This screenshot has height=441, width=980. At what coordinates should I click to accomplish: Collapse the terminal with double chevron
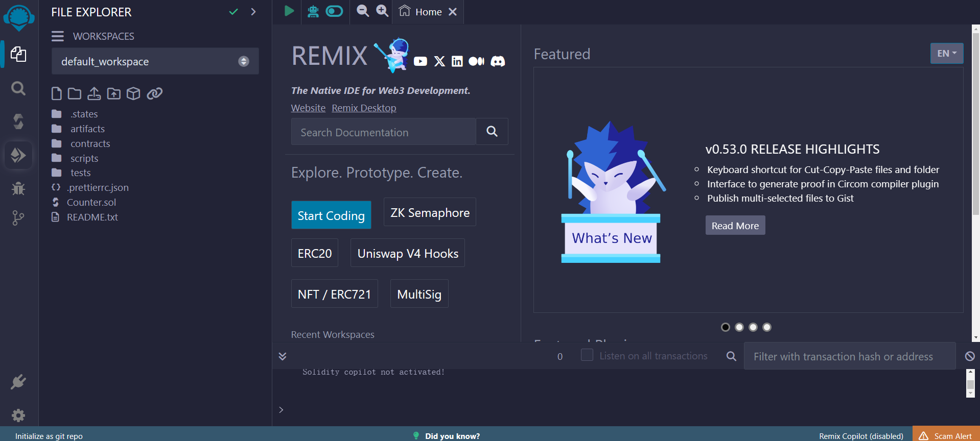(x=283, y=356)
